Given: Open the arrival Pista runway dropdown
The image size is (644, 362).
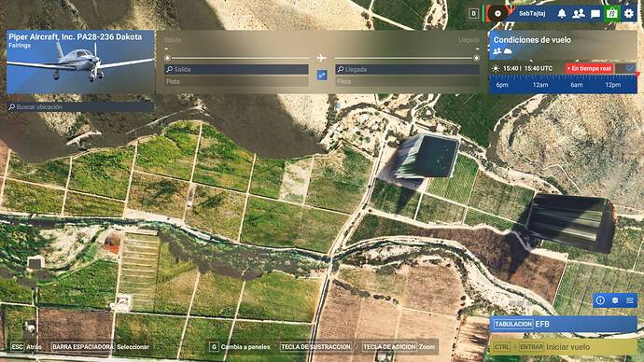Looking at the screenshot, I should (407, 81).
